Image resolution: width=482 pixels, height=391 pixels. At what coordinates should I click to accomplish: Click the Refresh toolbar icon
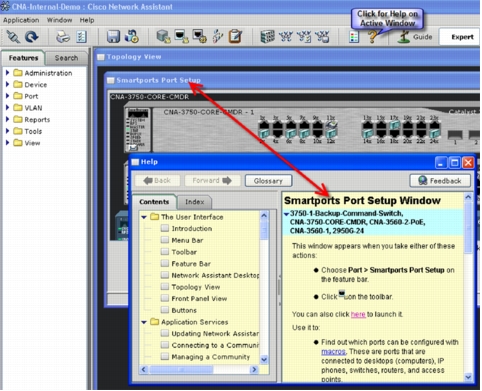click(32, 37)
